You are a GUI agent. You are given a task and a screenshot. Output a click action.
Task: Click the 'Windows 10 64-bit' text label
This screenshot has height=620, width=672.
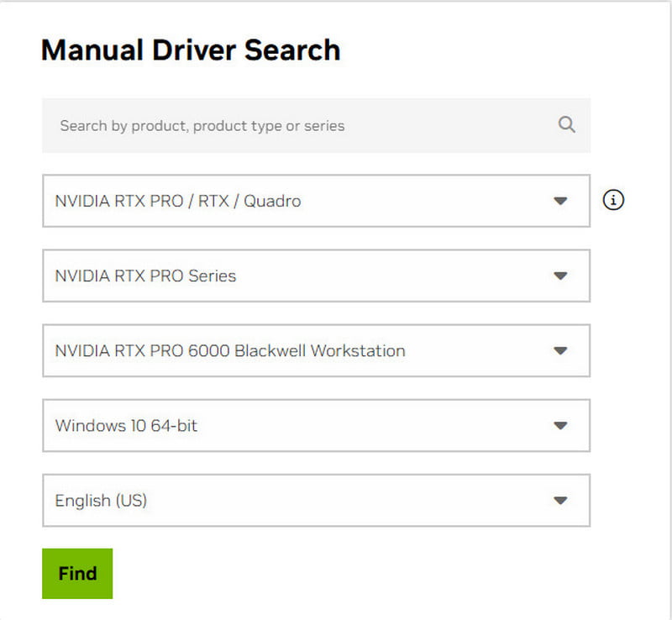pos(126,425)
